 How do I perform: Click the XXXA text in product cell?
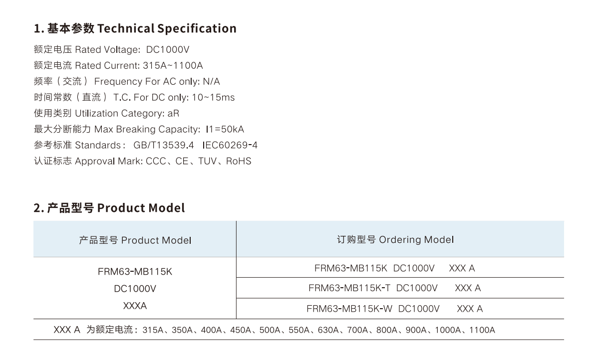click(x=135, y=306)
